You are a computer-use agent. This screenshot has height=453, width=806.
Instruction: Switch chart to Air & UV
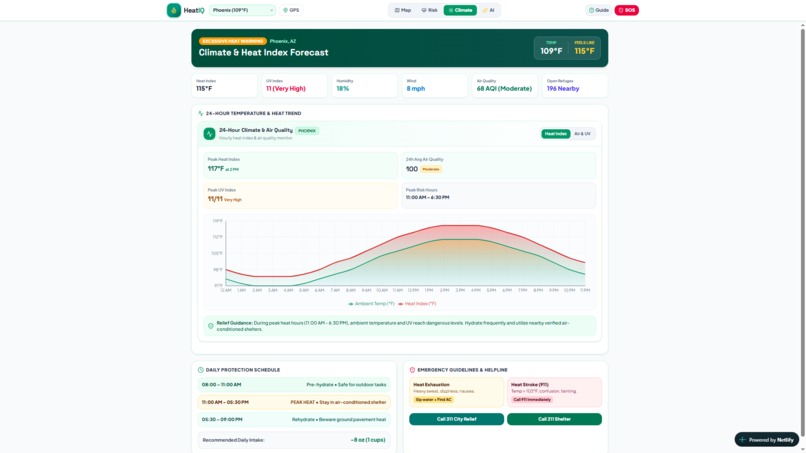(x=582, y=134)
